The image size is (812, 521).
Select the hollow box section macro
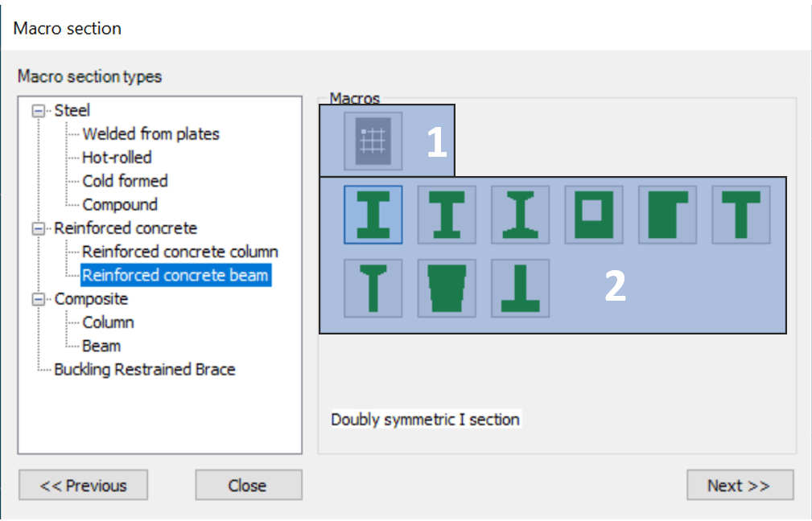[x=593, y=215]
